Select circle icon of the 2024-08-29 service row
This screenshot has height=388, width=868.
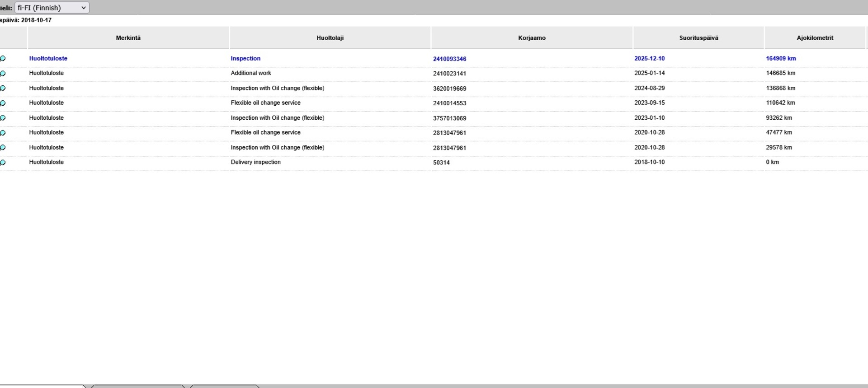[3, 89]
